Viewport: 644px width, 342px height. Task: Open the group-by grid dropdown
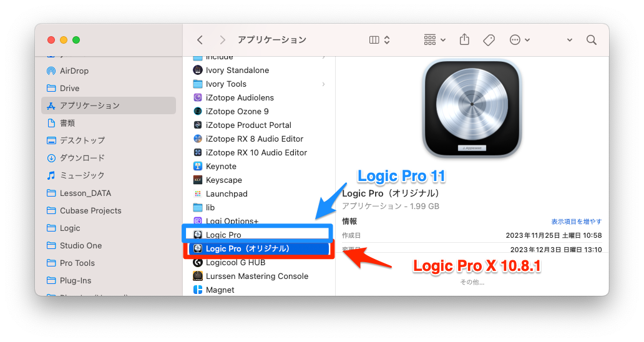click(x=434, y=40)
